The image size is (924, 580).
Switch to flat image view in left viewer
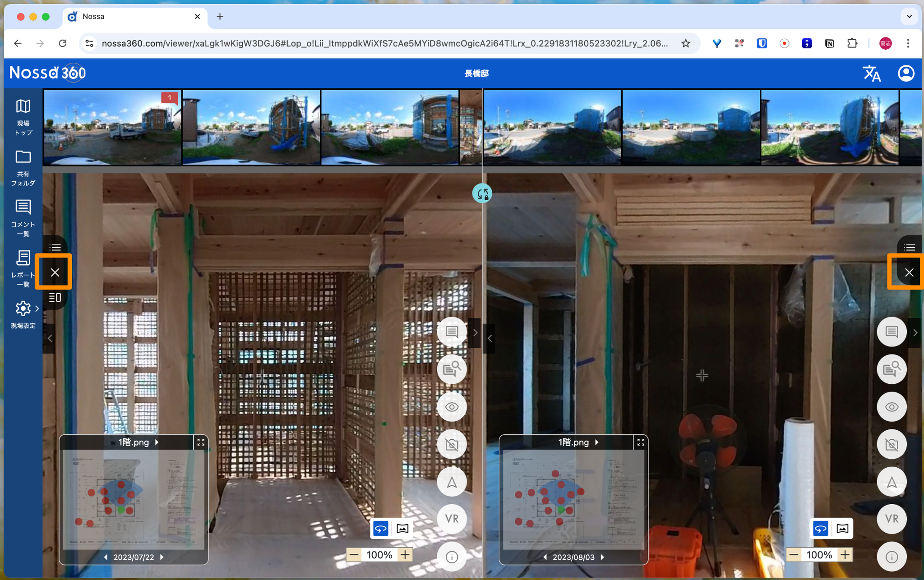pyautogui.click(x=402, y=529)
